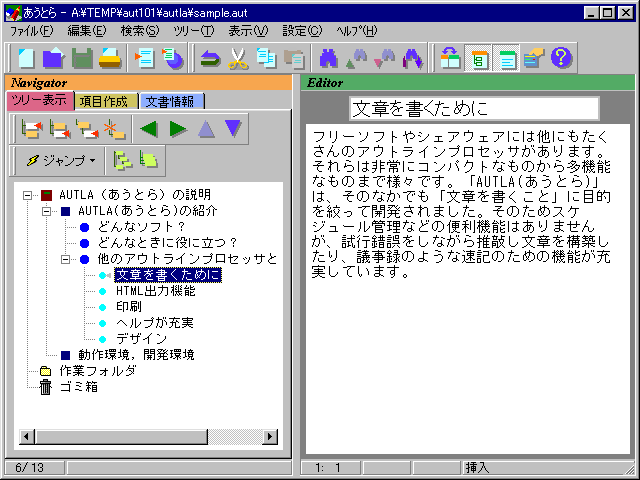Click inside the Editor text body

[468, 289]
